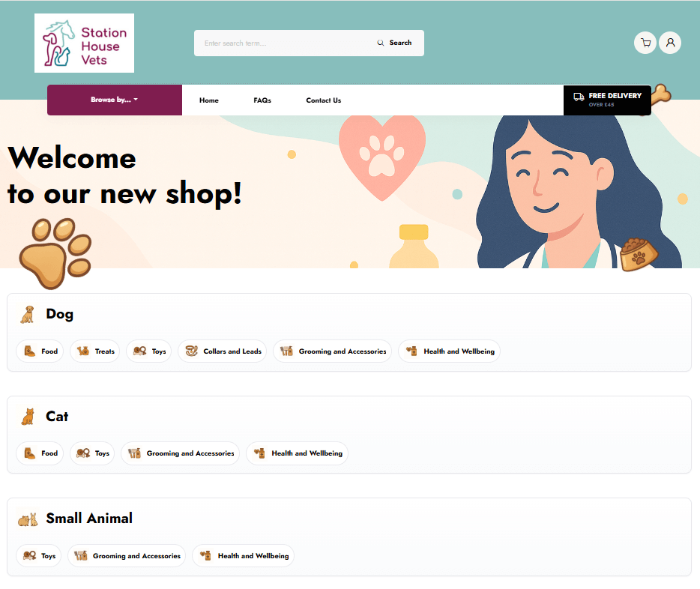Go to Home menu item
The height and width of the screenshot is (589, 700).
pos(209,100)
